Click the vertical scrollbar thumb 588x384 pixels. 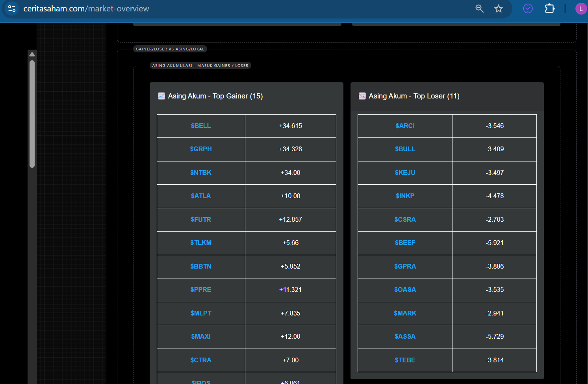(x=32, y=114)
